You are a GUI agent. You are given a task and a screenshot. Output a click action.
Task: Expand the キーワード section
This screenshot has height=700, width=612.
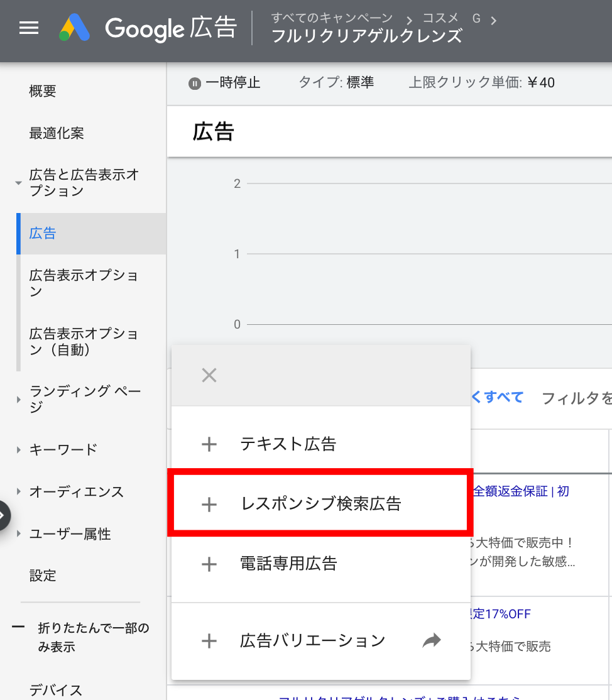[18, 449]
